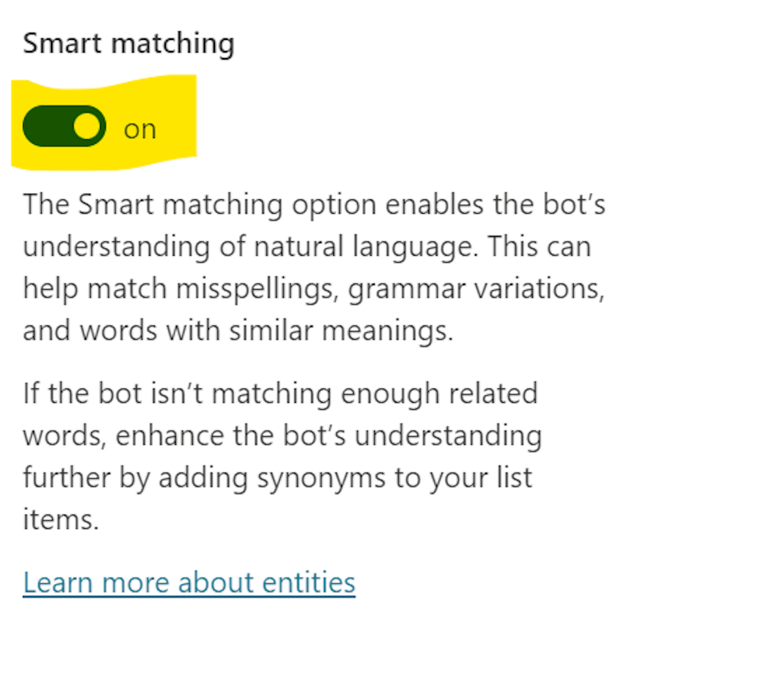Click the phrase "This can" in description

539,246
